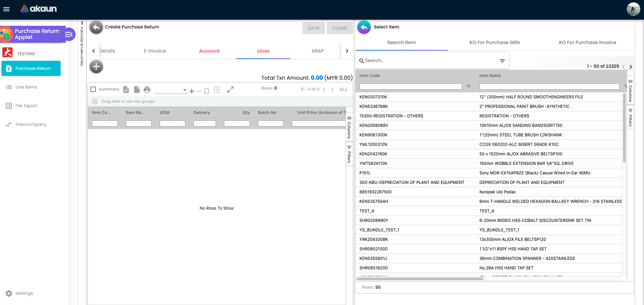Viewport: 644px width, 305px height.
Task: Go to next page of items list
Action: 631,66
